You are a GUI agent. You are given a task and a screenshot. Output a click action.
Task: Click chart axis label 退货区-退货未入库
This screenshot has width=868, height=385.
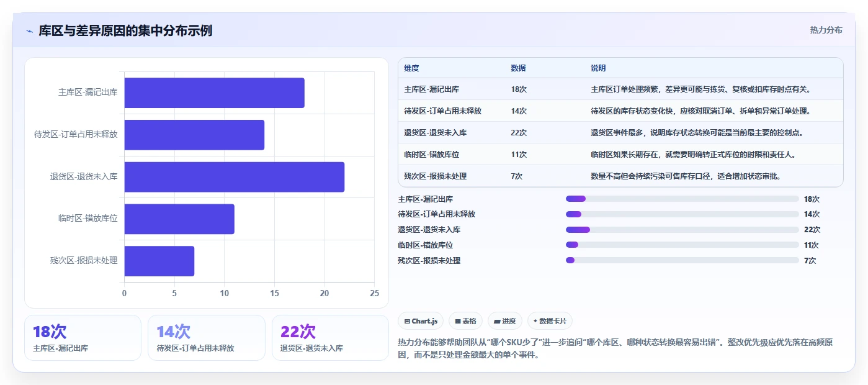pos(84,177)
